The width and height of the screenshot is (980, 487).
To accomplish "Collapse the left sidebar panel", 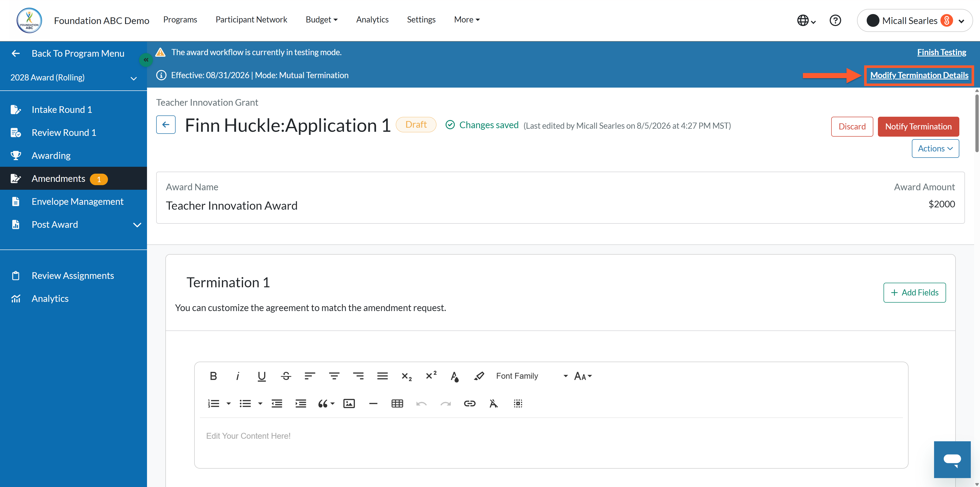I will [x=146, y=60].
